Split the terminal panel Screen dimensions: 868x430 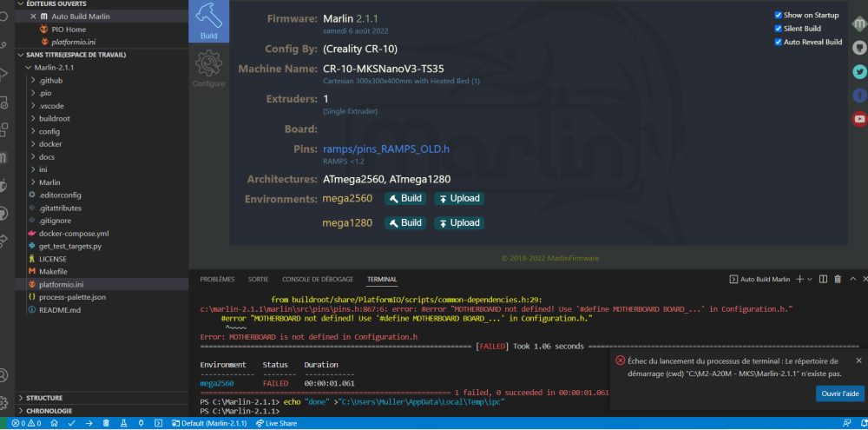point(823,279)
